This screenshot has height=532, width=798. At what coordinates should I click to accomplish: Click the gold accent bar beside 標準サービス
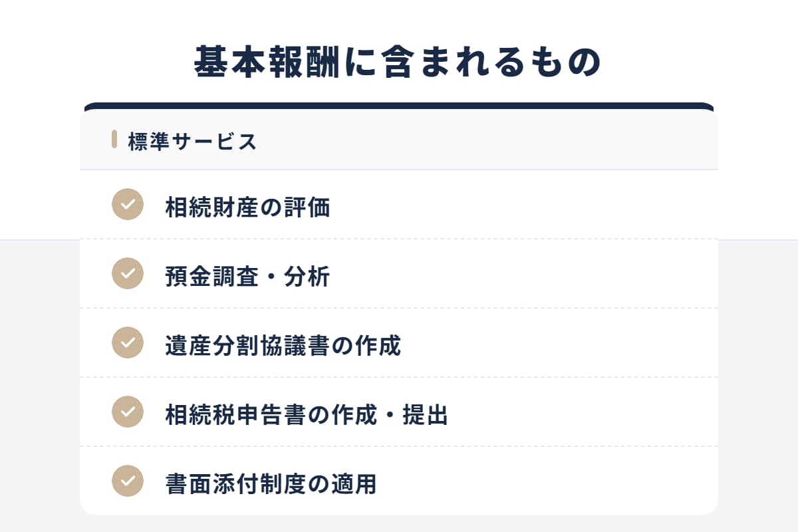coord(114,140)
